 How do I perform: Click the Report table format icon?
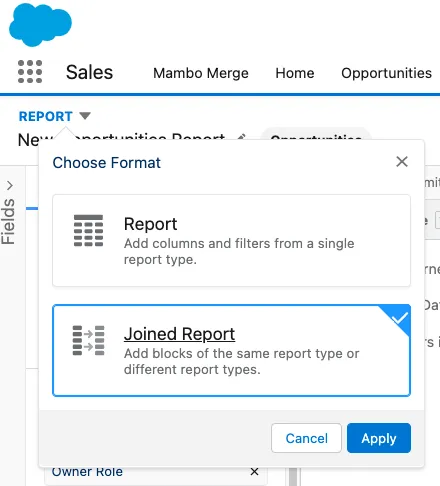(88, 231)
